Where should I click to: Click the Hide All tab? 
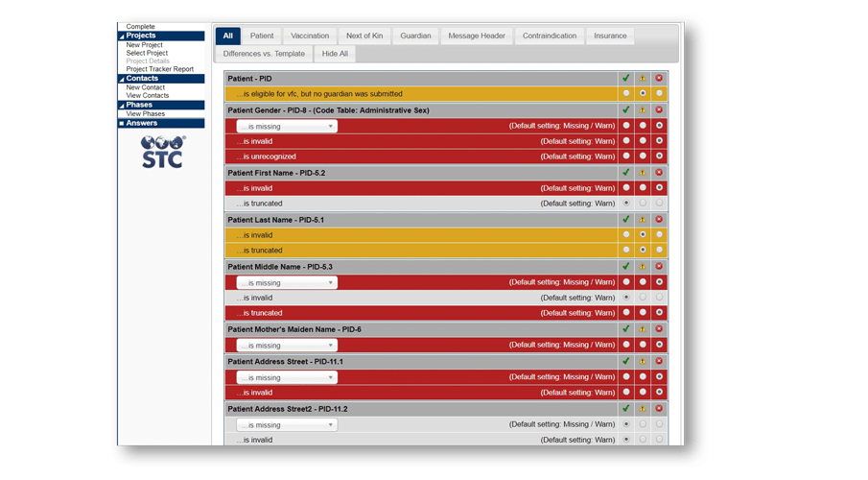335,54
